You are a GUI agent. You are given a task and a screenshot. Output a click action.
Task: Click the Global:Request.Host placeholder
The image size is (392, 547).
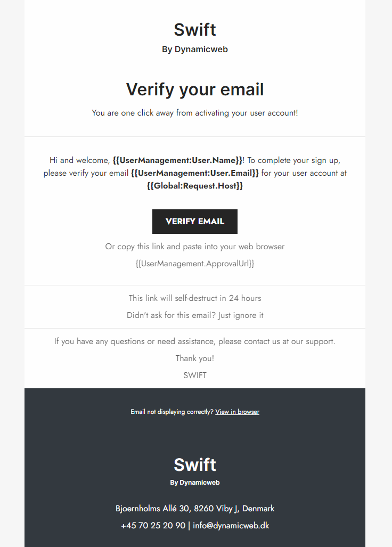tap(195, 186)
